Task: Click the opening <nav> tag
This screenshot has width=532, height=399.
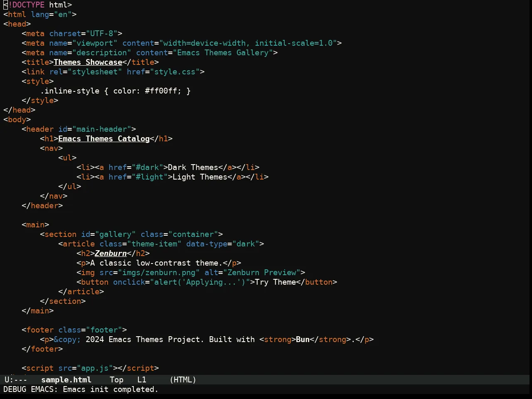Action: (x=52, y=148)
